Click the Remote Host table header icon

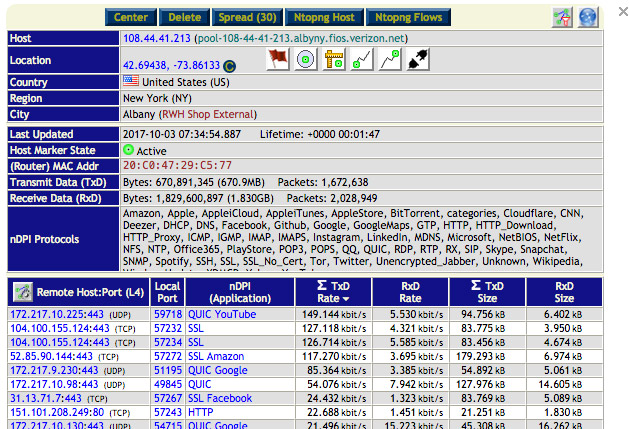tap(23, 292)
